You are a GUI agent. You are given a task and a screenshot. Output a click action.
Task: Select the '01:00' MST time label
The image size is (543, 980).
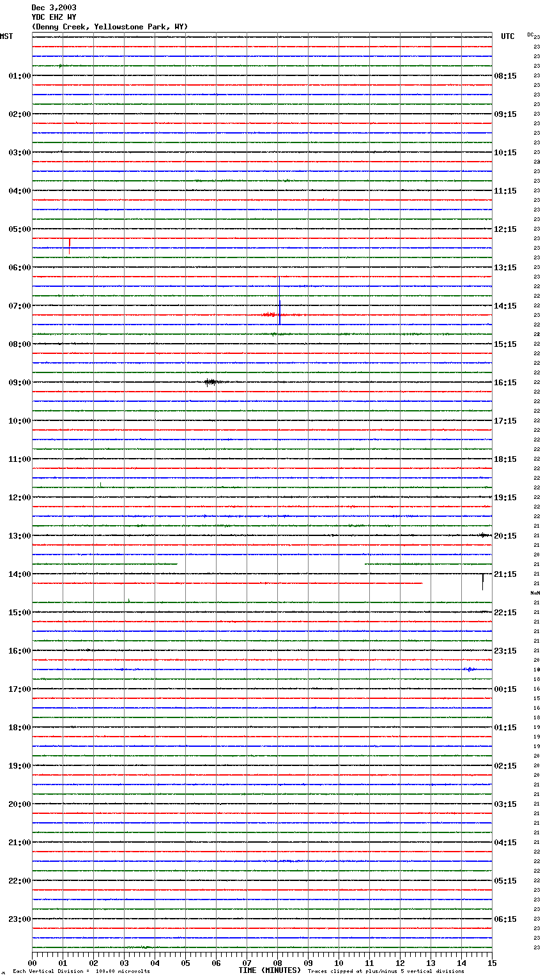click(20, 76)
